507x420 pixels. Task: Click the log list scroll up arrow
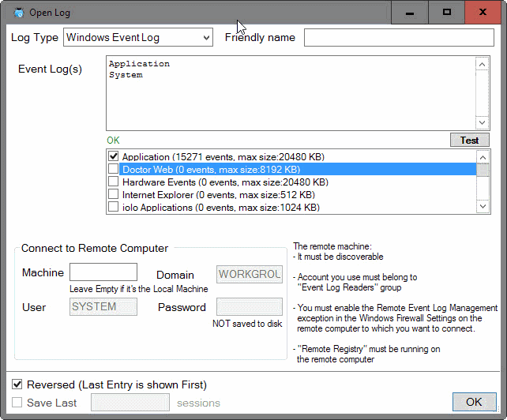(x=483, y=157)
